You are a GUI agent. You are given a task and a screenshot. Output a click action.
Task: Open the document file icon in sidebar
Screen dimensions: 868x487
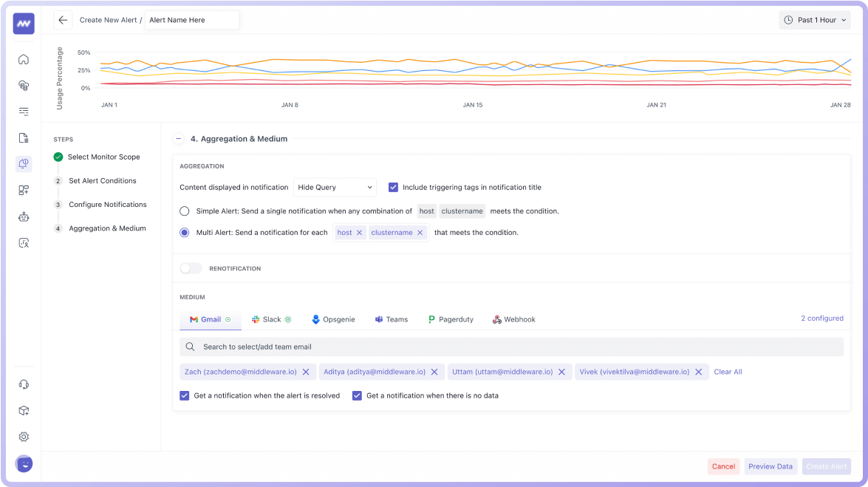(23, 138)
